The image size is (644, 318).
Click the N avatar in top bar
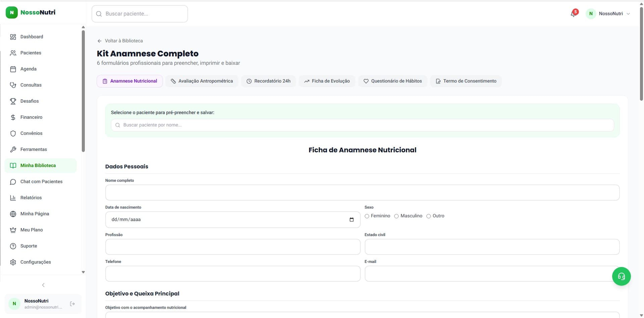591,14
